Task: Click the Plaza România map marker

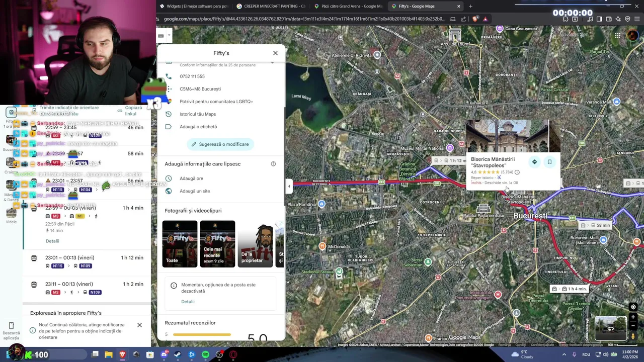Action: click(321, 204)
